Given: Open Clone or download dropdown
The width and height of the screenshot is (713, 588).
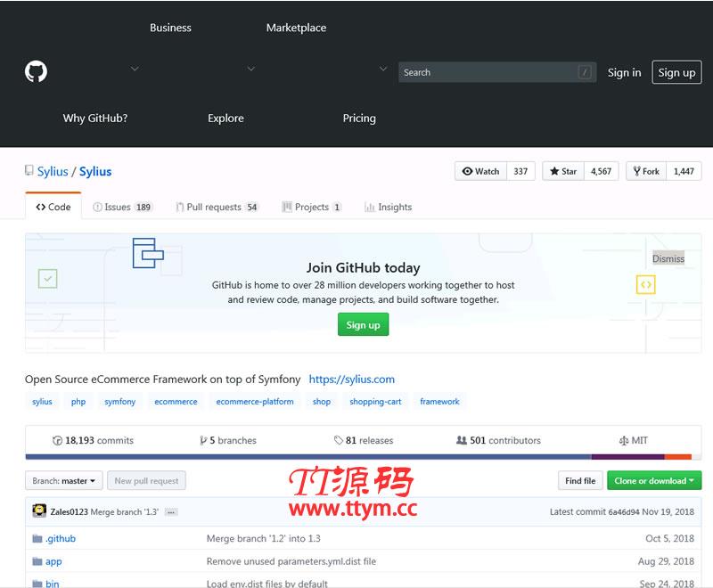Looking at the screenshot, I should click(x=654, y=481).
